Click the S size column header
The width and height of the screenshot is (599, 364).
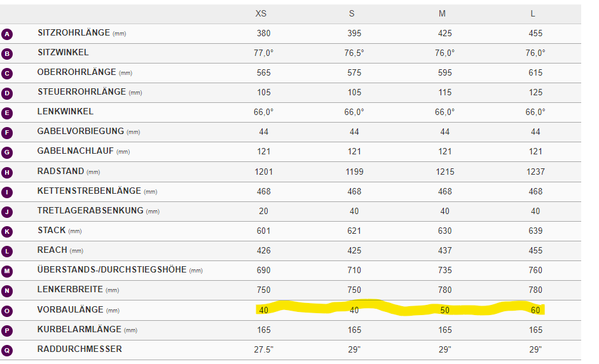(352, 13)
